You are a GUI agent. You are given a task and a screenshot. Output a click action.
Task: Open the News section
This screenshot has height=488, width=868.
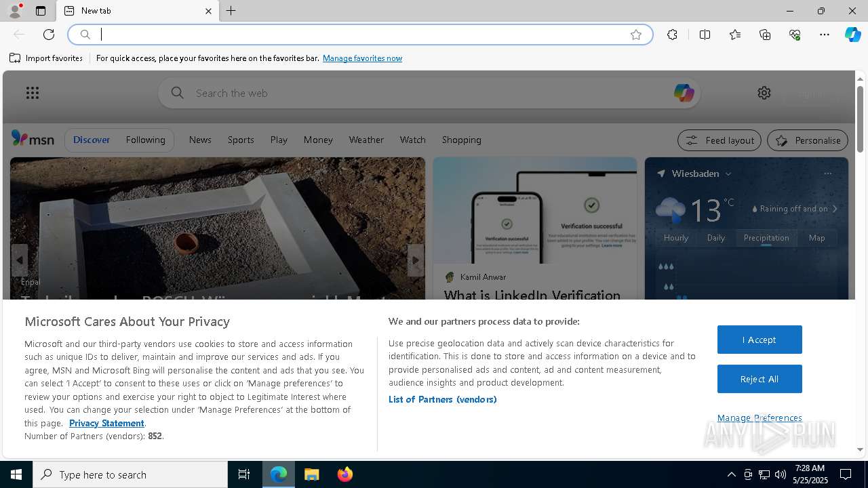[x=200, y=140]
